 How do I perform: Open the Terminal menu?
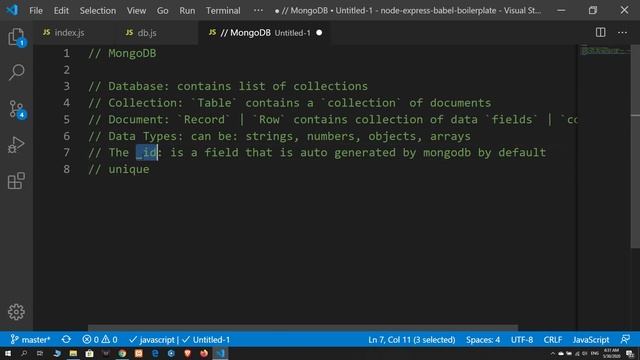click(x=223, y=11)
